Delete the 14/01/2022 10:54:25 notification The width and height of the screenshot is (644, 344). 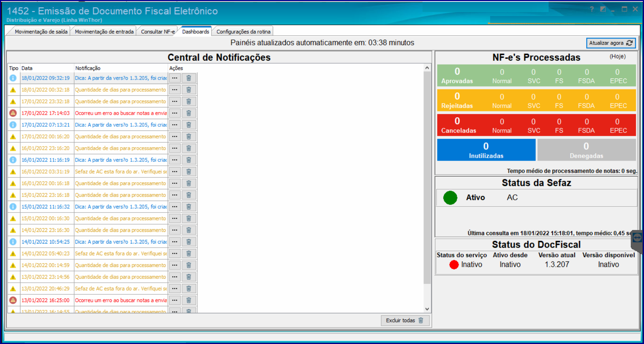pyautogui.click(x=189, y=242)
